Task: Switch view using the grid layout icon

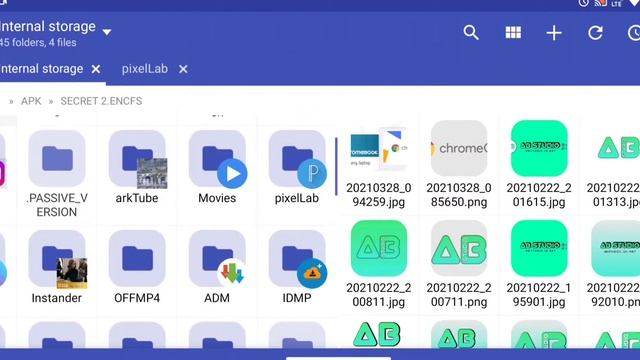Action: [513, 33]
